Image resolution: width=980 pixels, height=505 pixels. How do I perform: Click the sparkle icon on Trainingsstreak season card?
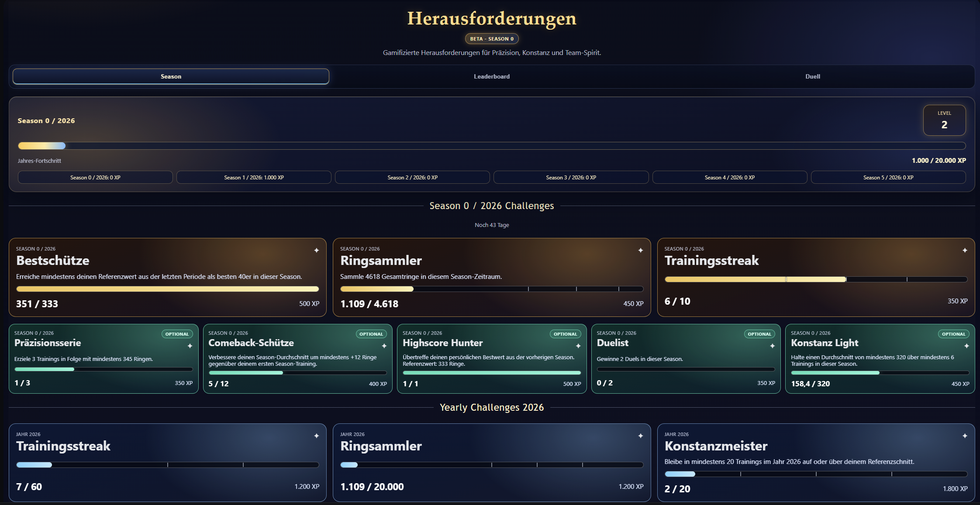coord(965,250)
